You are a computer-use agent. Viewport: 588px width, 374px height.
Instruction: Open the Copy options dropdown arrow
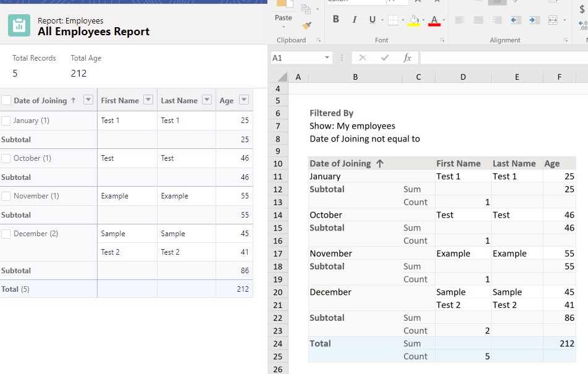[317, 9]
